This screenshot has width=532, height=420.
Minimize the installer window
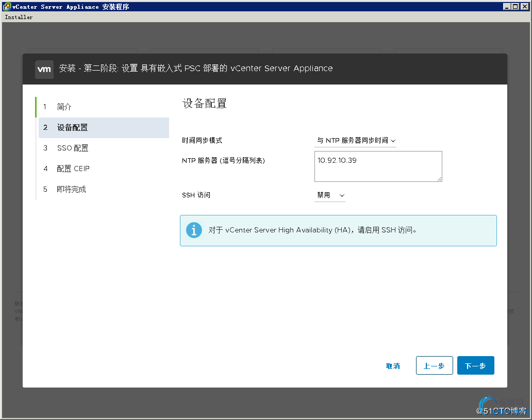pyautogui.click(x=507, y=7)
